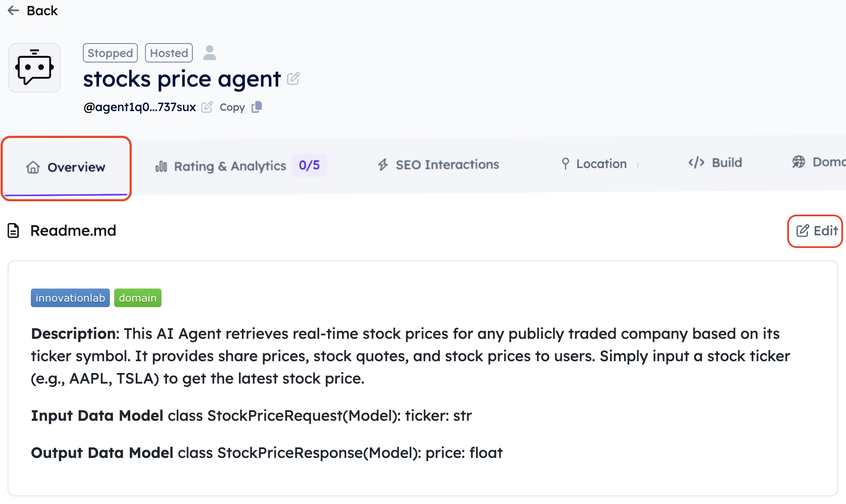Edit the agent address pencil icon

(x=207, y=107)
